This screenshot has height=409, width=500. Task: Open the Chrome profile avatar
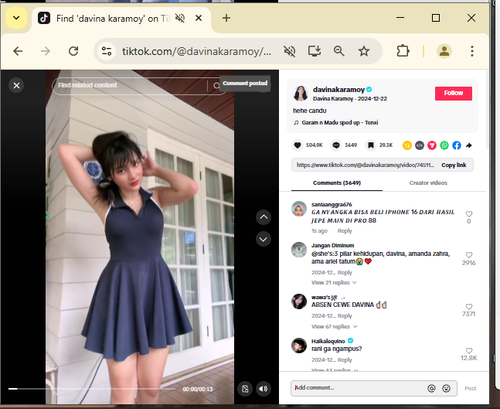pos(444,51)
